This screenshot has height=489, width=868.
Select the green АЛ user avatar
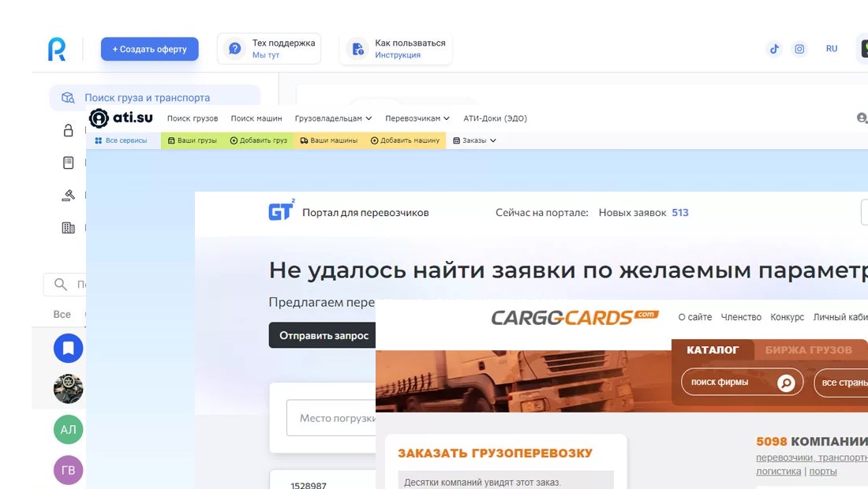point(68,430)
